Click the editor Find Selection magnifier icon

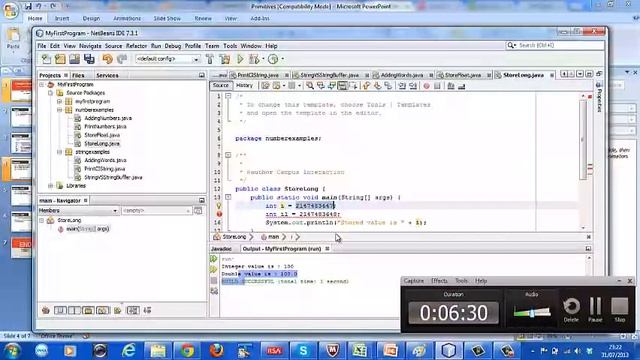pyautogui.click(x=310, y=86)
